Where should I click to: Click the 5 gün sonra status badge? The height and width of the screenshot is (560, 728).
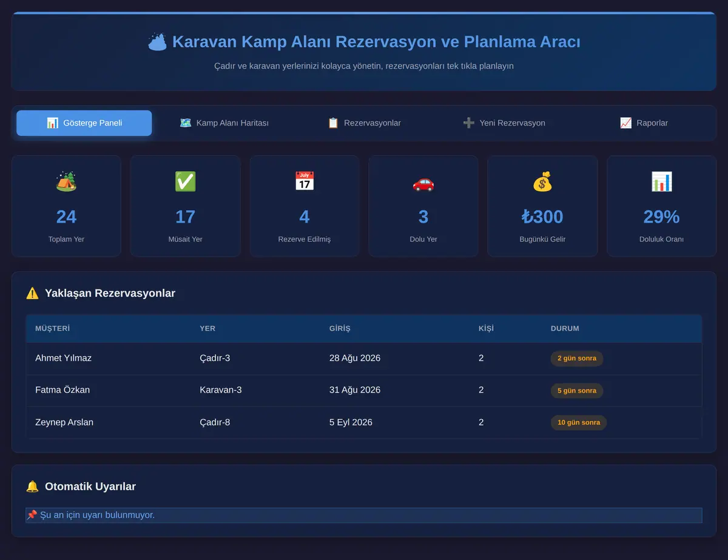pyautogui.click(x=577, y=391)
